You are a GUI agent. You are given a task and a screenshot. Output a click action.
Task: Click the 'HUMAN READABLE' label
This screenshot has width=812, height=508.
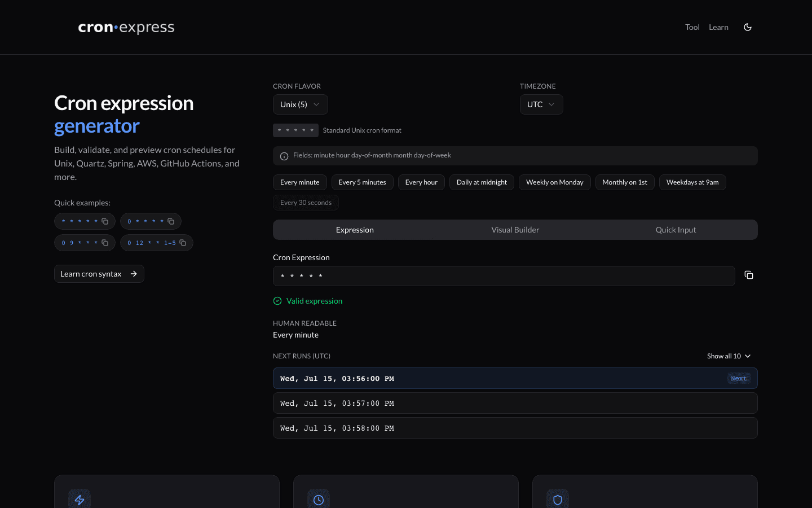click(304, 323)
